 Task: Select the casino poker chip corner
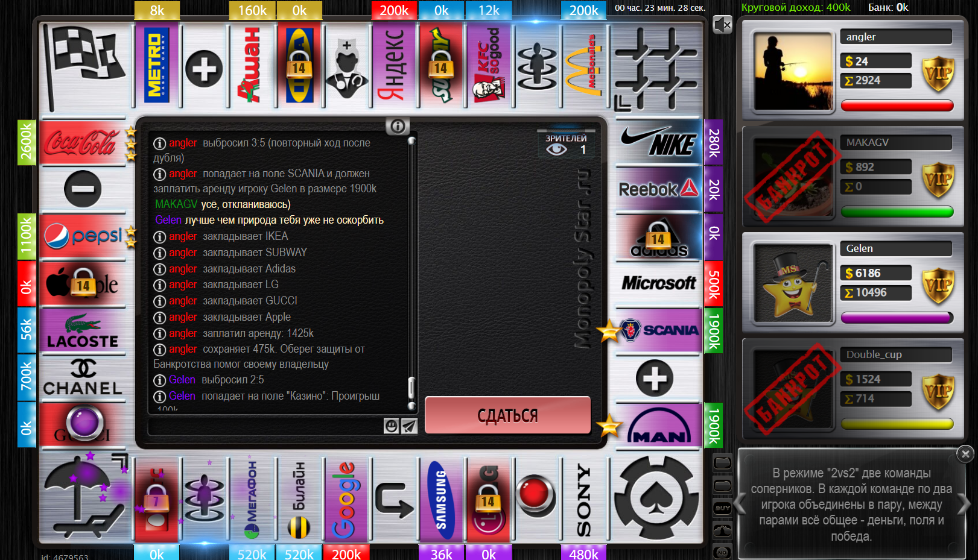point(656,498)
